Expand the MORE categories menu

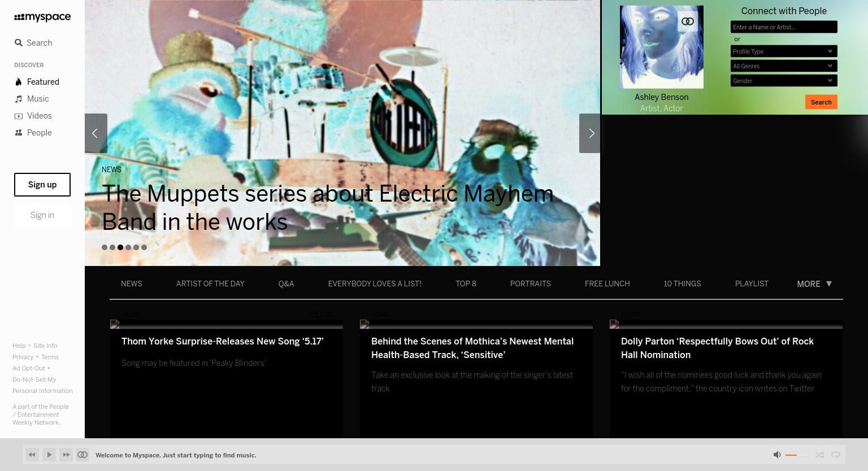(814, 284)
